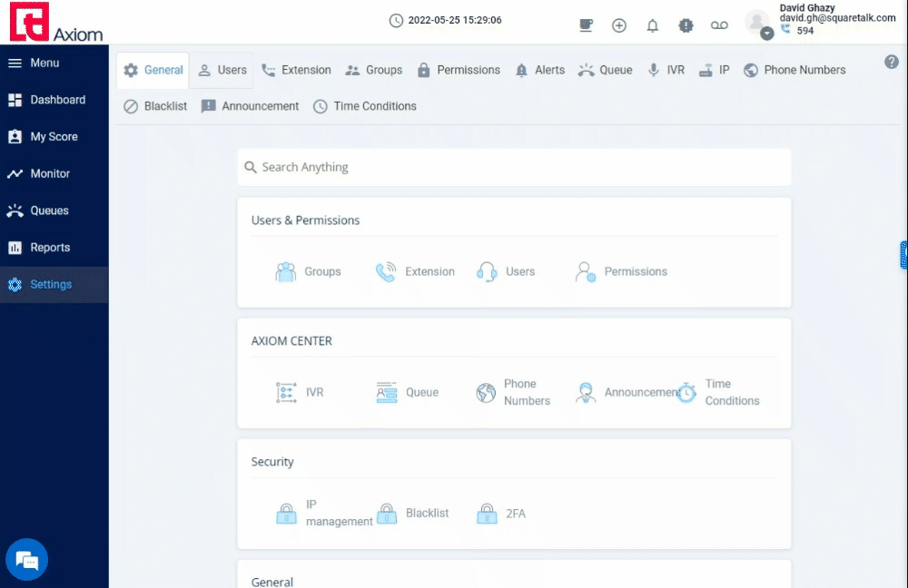Switch to the Blacklist tab
This screenshot has height=588, width=908.
click(155, 106)
